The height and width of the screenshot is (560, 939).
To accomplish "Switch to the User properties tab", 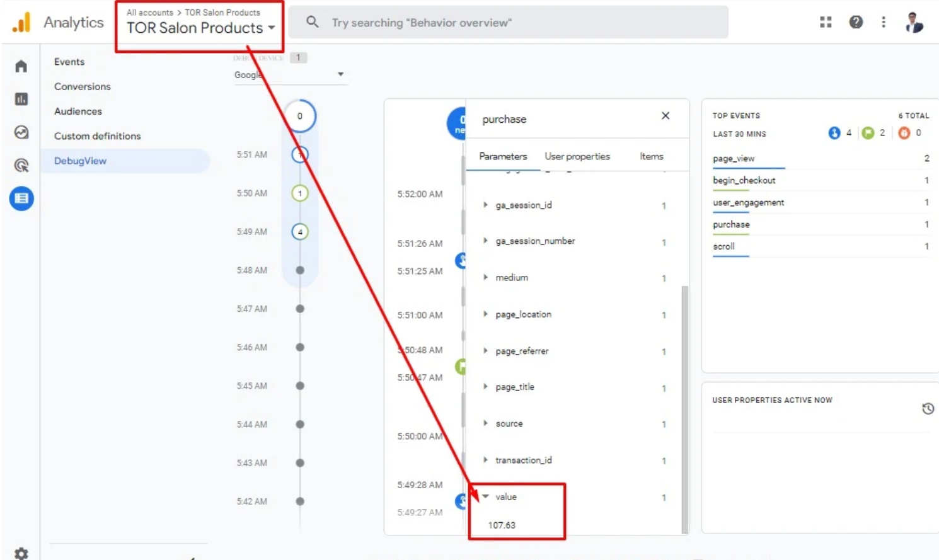I will pyautogui.click(x=577, y=156).
